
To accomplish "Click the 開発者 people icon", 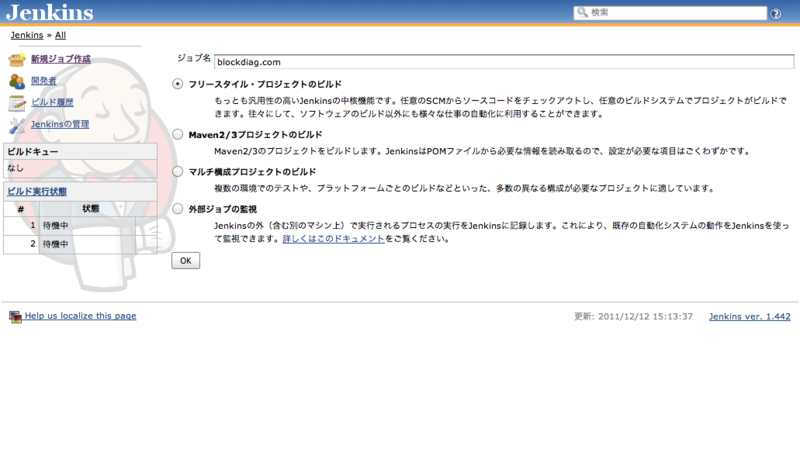I will pyautogui.click(x=17, y=81).
